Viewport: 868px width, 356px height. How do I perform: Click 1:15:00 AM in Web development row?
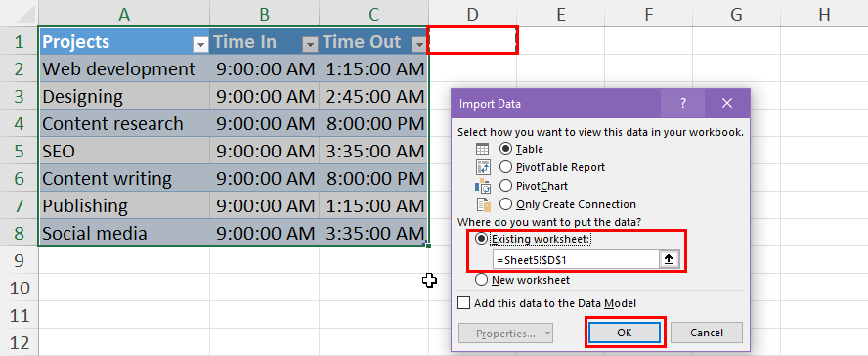pos(373,68)
